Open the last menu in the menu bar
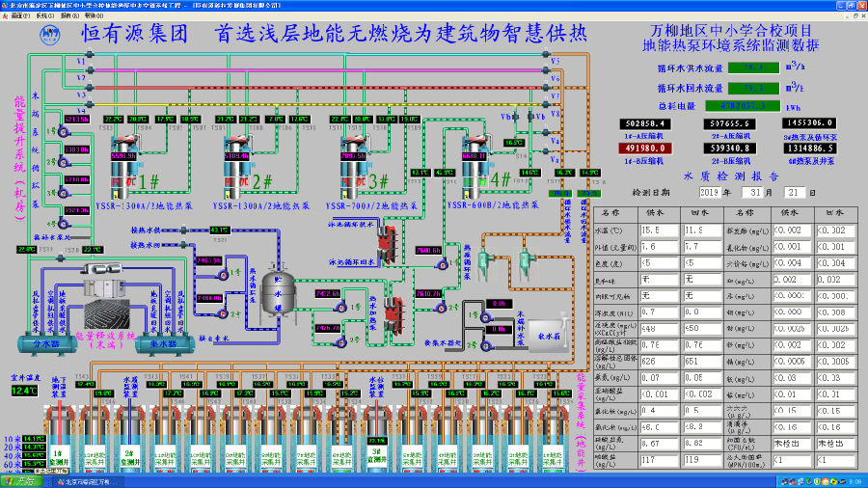Image resolution: width=868 pixels, height=488 pixels. point(92,16)
